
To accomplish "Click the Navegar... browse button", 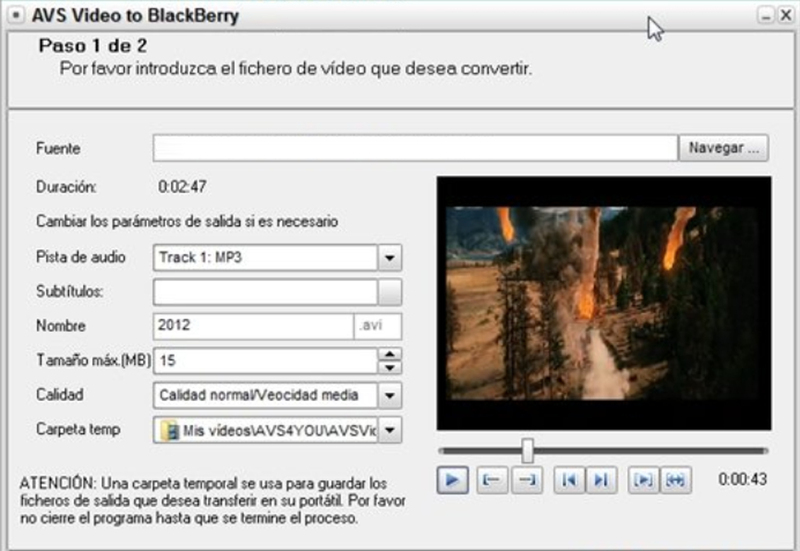I will [x=723, y=148].
